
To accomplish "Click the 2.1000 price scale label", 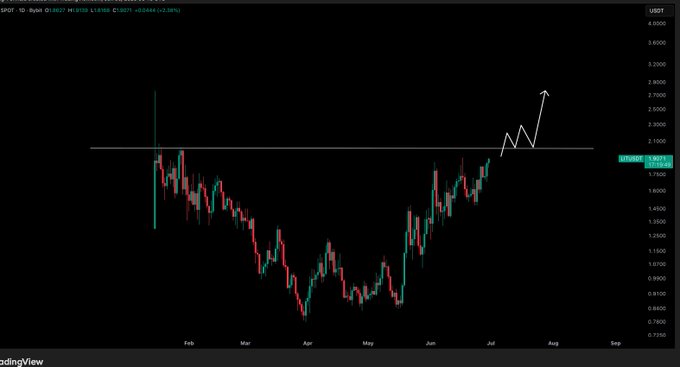I will coord(657,141).
